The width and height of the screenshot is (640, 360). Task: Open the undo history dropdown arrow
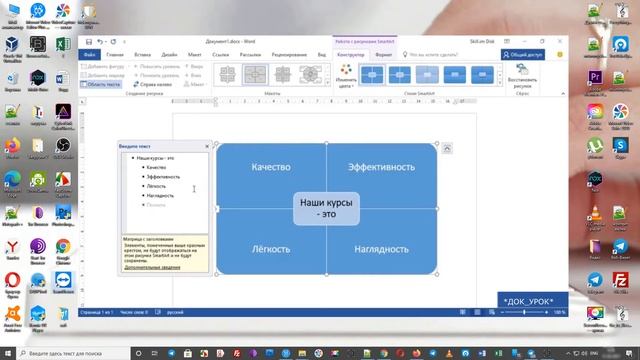pyautogui.click(x=106, y=42)
